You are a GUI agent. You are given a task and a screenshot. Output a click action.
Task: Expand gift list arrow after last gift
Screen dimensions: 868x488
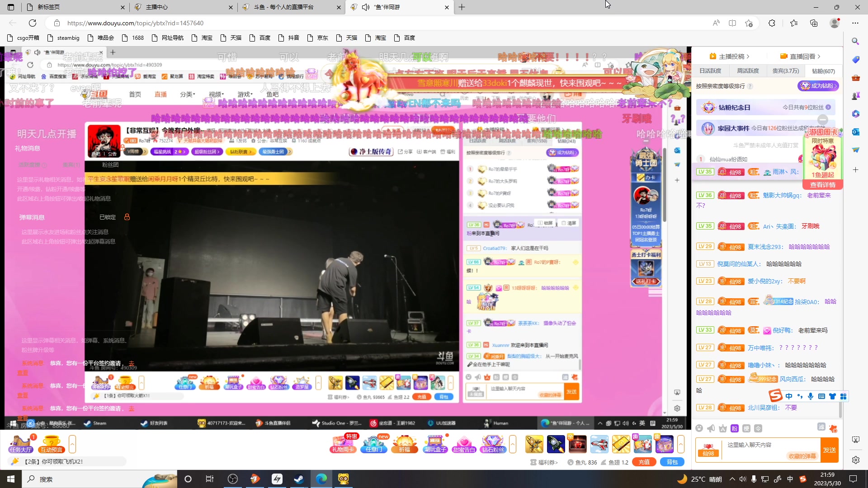(681, 444)
